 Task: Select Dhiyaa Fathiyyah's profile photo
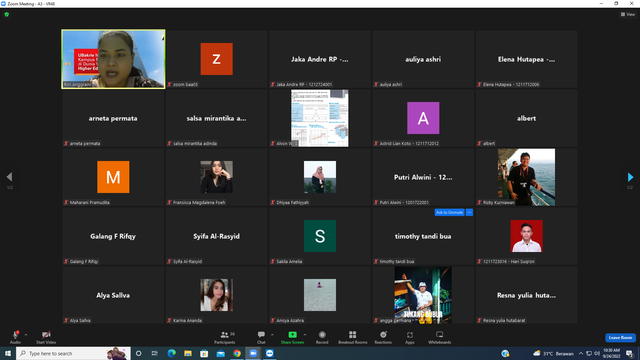tap(320, 177)
